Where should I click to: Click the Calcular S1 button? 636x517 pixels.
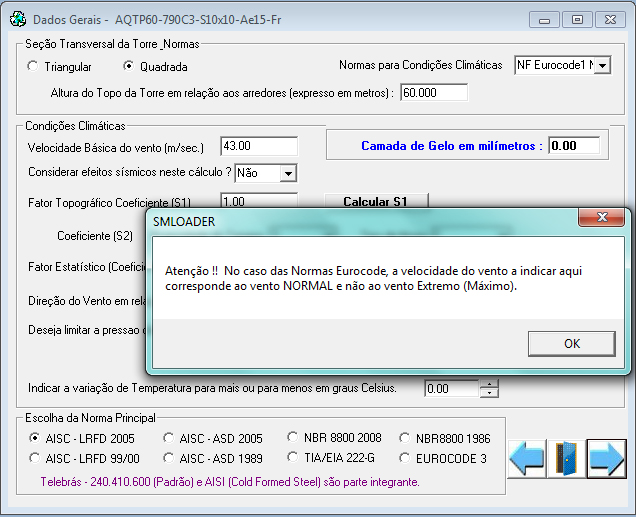376,201
